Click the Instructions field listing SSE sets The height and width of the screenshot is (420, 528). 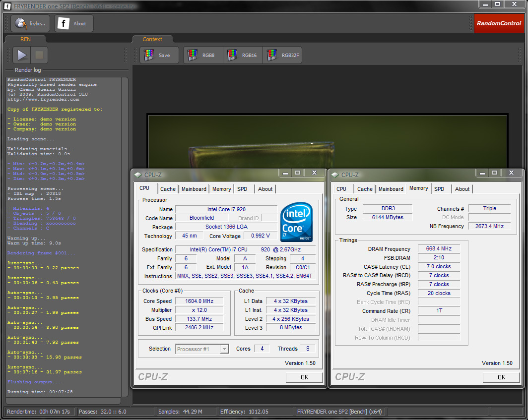tap(246, 276)
